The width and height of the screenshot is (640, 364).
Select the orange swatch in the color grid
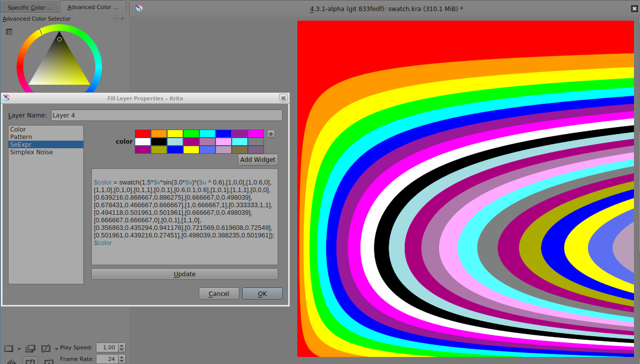click(159, 134)
